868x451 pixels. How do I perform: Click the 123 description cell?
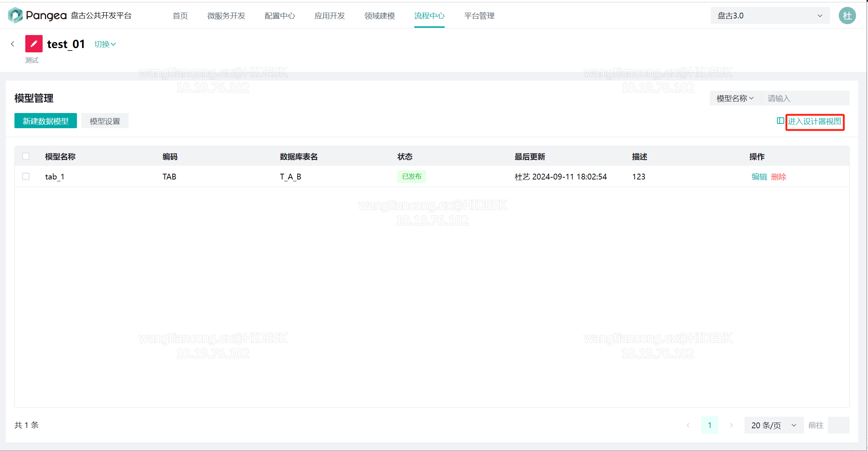pyautogui.click(x=638, y=177)
